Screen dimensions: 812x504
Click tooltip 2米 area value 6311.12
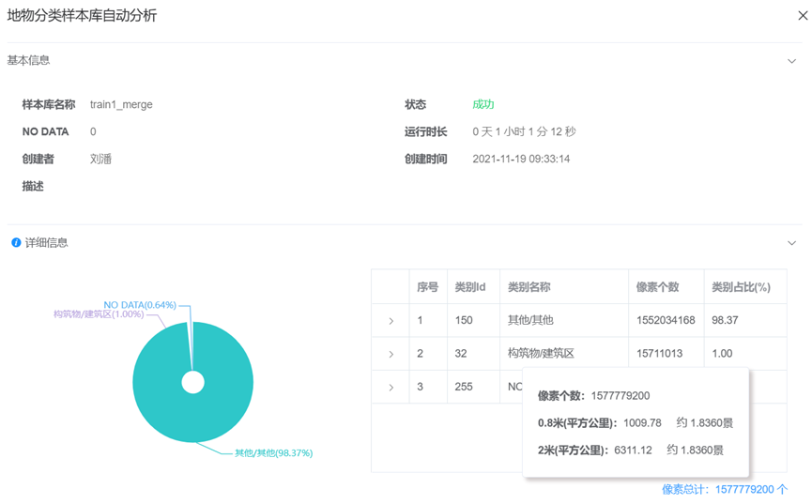(x=633, y=451)
